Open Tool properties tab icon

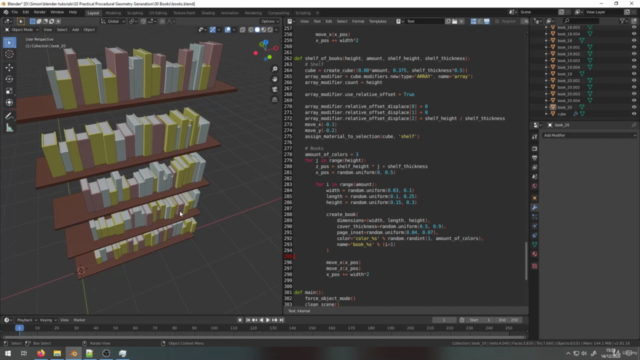click(x=535, y=137)
